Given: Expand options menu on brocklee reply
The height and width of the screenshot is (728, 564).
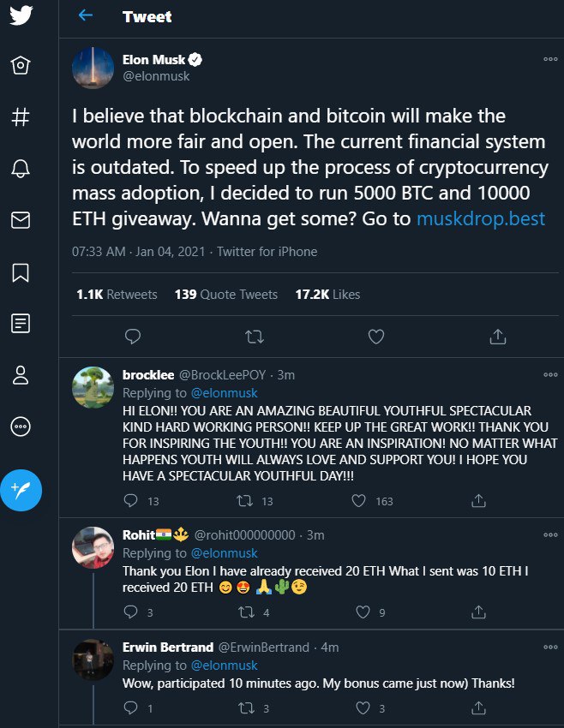Looking at the screenshot, I should tap(550, 374).
